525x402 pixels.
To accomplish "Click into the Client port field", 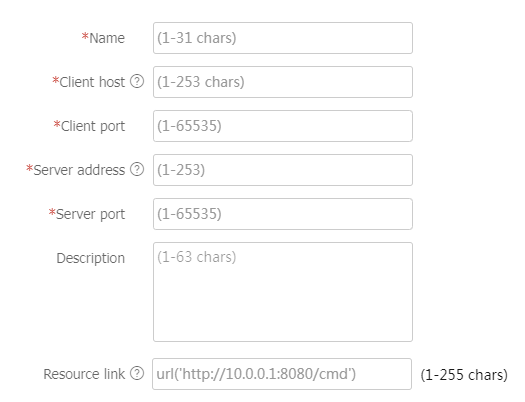I will pyautogui.click(x=283, y=126).
